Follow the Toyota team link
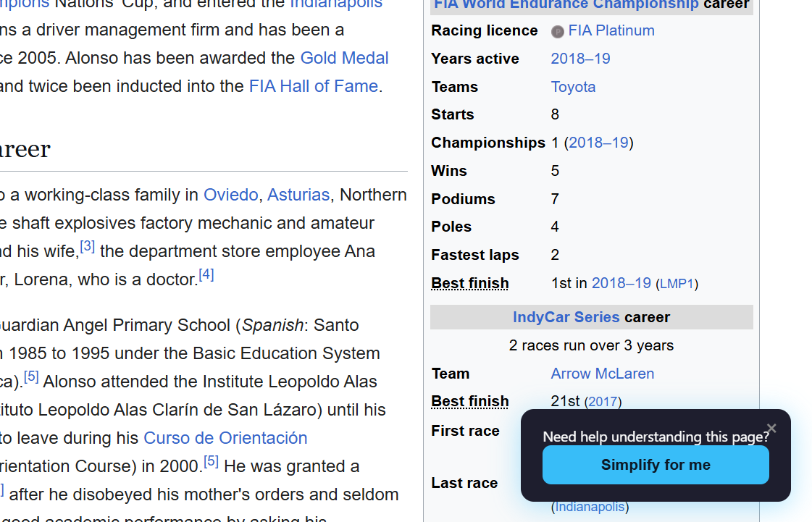 [x=573, y=87]
